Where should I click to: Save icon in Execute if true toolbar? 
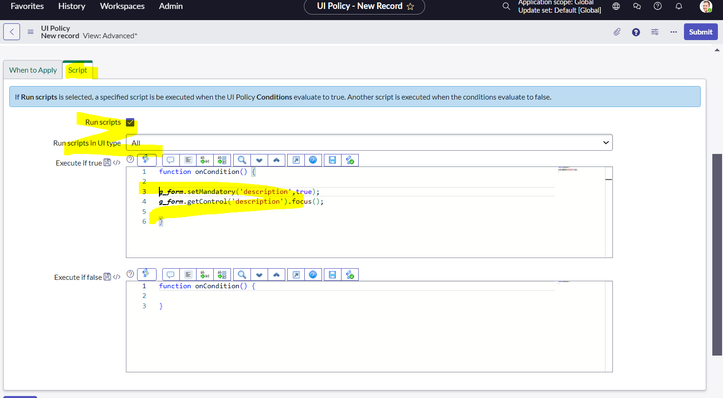point(332,160)
